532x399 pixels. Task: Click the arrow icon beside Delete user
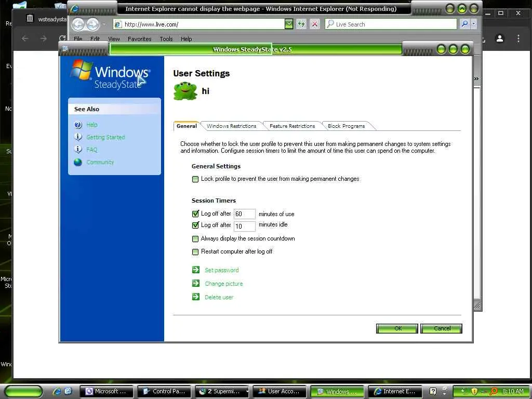pos(196,297)
